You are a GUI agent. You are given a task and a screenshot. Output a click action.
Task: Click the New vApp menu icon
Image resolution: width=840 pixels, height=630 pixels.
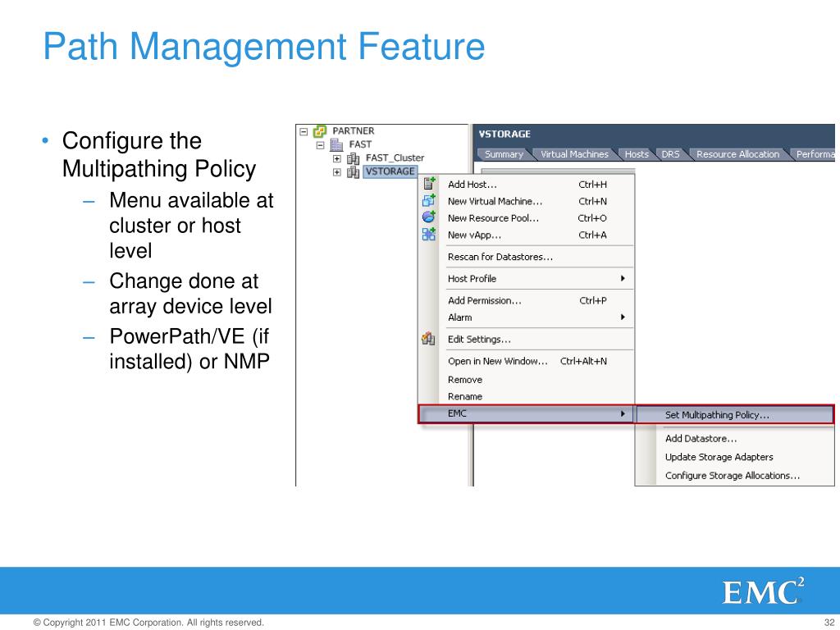pyautogui.click(x=428, y=234)
